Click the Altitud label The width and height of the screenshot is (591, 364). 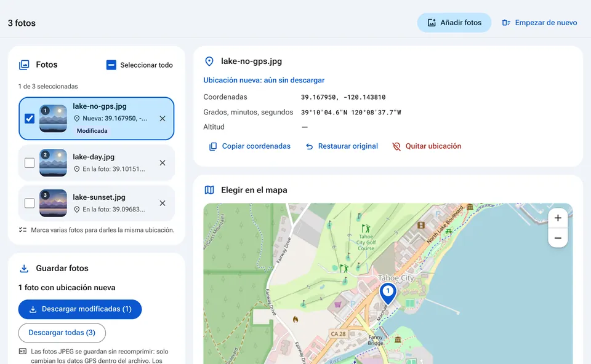point(214,127)
